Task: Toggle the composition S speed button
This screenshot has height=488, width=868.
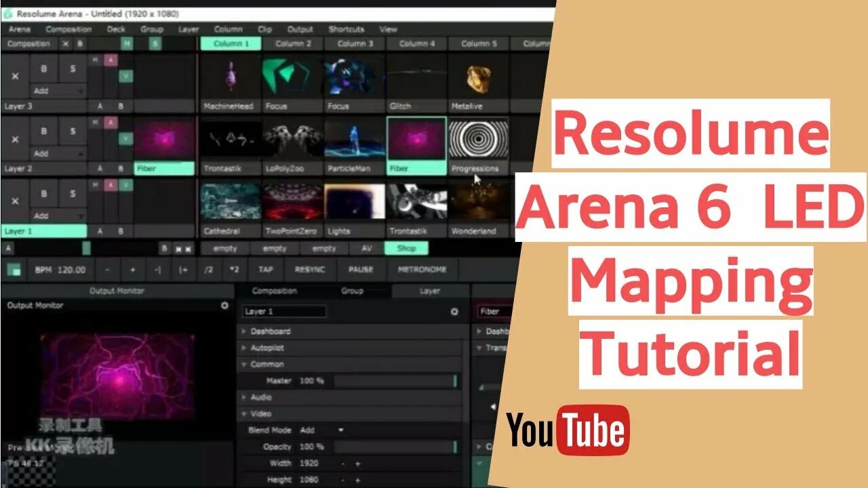Action: [155, 44]
